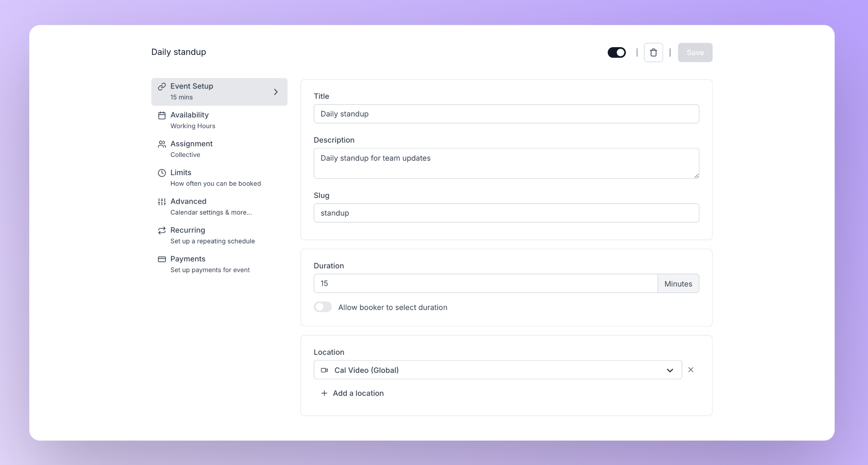The height and width of the screenshot is (465, 868).
Task: Click the Limits clock icon
Action: pos(162,173)
